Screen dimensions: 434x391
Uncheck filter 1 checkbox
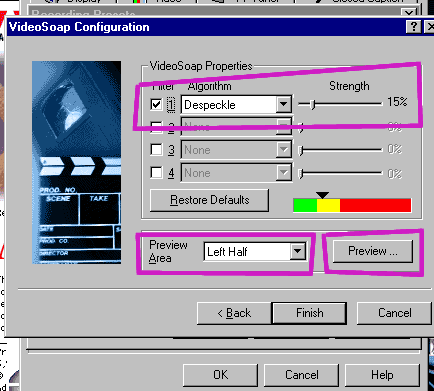[156, 105]
